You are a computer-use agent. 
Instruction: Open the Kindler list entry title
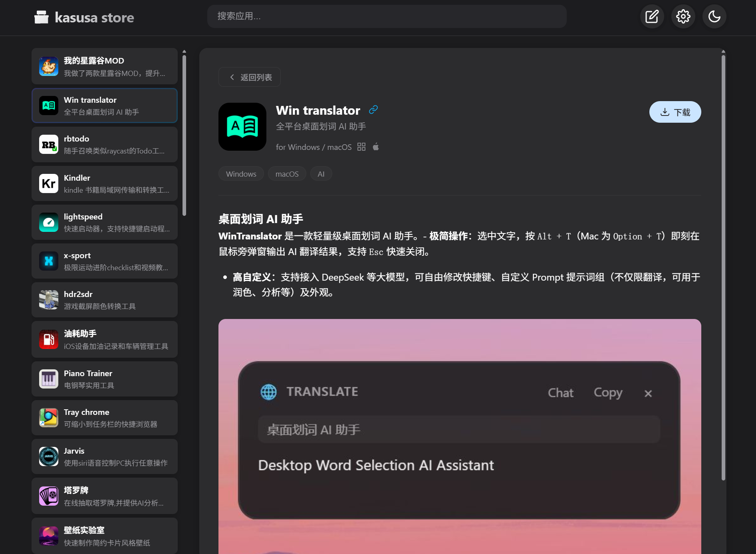coord(77,178)
